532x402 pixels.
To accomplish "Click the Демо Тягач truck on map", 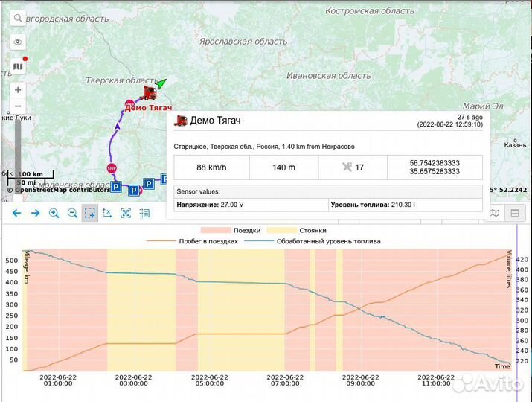I will 150,92.
